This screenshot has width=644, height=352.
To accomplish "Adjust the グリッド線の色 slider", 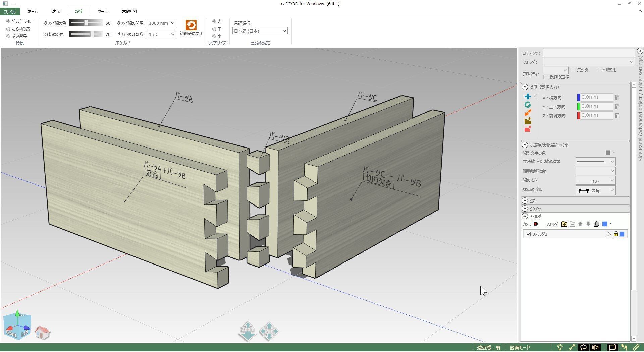I will tap(86, 23).
